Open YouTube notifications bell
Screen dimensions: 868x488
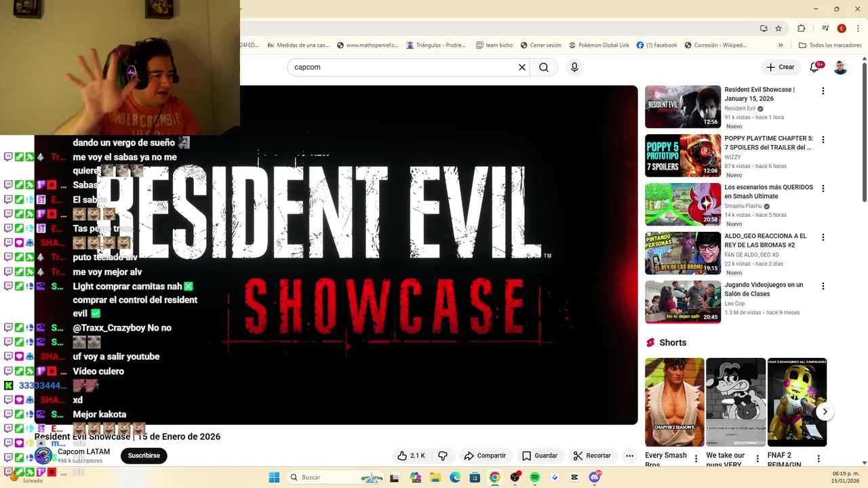click(816, 67)
